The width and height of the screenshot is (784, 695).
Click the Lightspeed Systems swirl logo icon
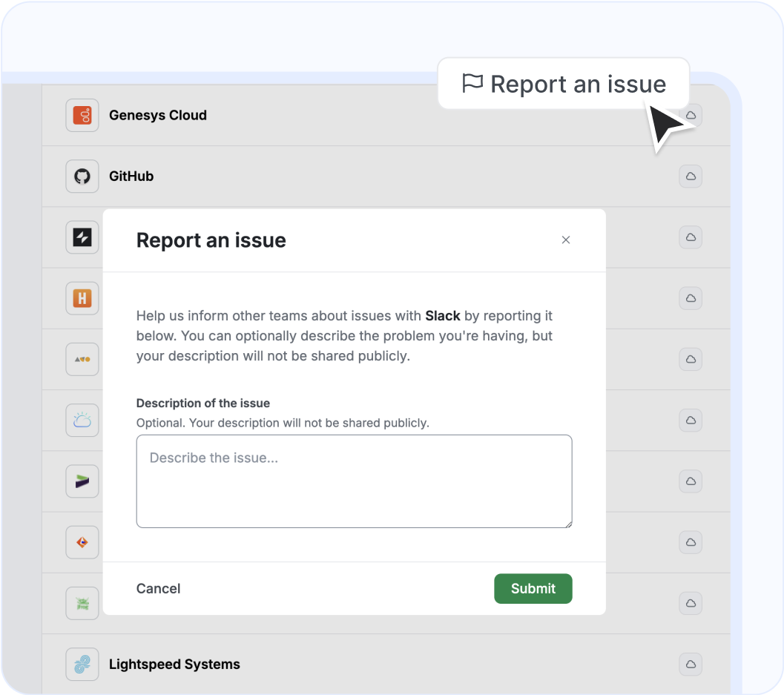click(82, 665)
